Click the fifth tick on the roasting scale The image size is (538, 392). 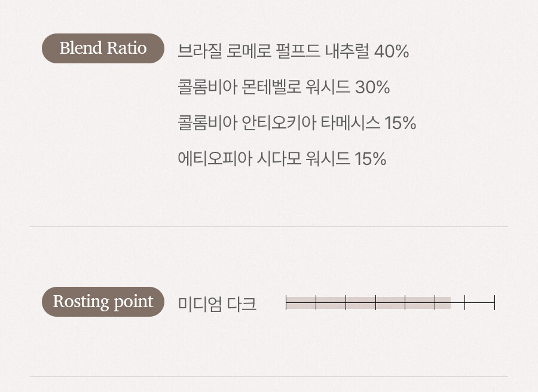click(405, 303)
